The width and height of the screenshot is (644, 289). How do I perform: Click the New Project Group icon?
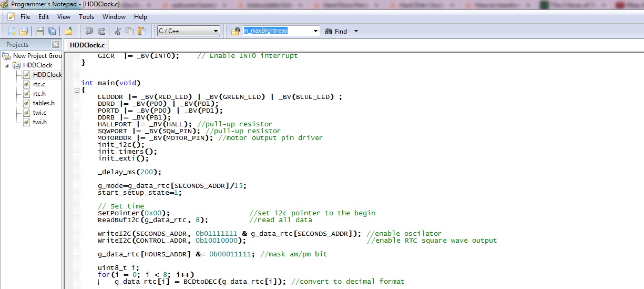[x=7, y=55]
